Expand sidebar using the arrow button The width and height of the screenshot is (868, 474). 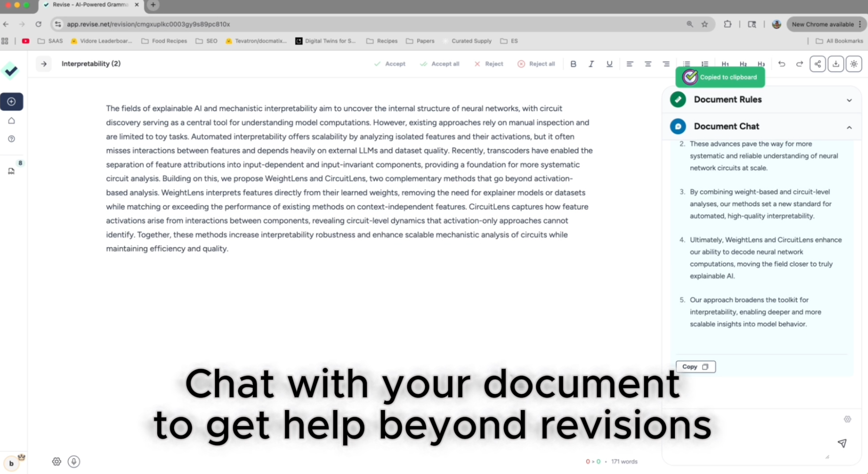[44, 64]
